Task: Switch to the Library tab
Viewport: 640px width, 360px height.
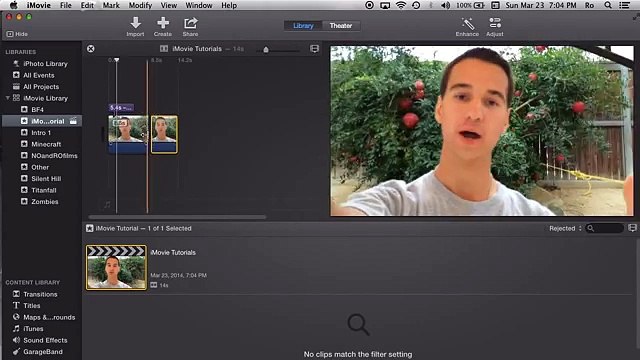Action: click(x=303, y=26)
